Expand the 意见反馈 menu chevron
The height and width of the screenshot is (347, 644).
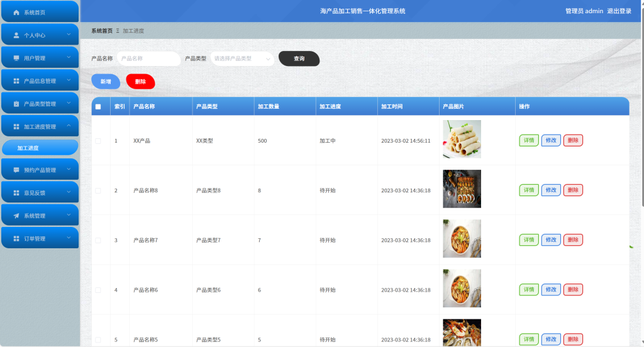[69, 192]
